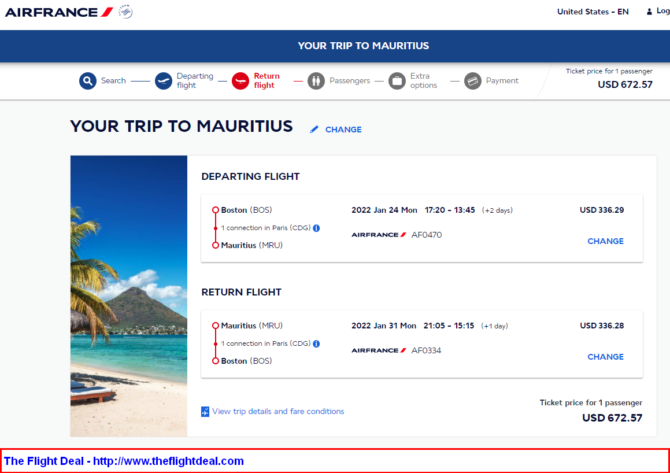Select the Return flight step label
This screenshot has height=473, width=670.
[267, 80]
